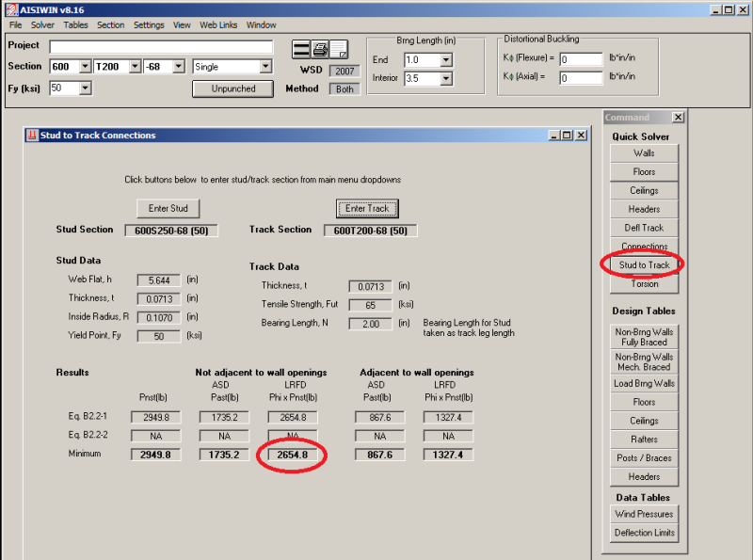753x560 pixels.
Task: Expand the End bearing length dropdown
Action: point(446,60)
